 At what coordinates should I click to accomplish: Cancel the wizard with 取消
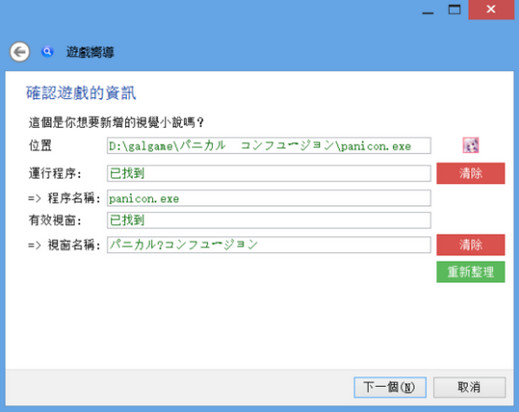point(469,387)
